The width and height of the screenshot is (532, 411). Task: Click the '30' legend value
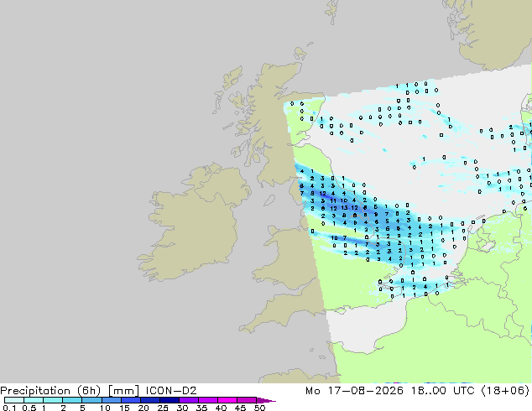pyautogui.click(x=182, y=408)
